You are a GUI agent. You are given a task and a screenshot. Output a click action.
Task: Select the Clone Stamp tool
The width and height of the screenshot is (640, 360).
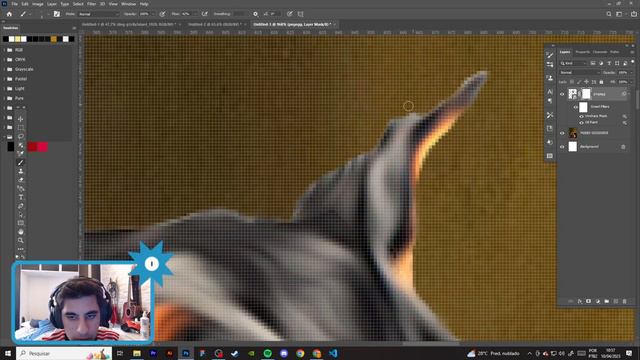(x=21, y=171)
